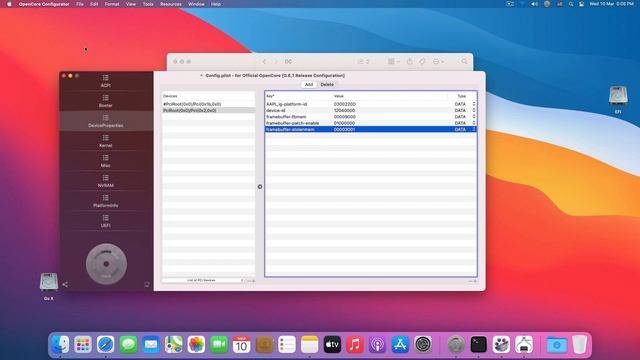The width and height of the screenshot is (640, 360).
Task: Open Trash from the Dock
Action: (x=579, y=344)
